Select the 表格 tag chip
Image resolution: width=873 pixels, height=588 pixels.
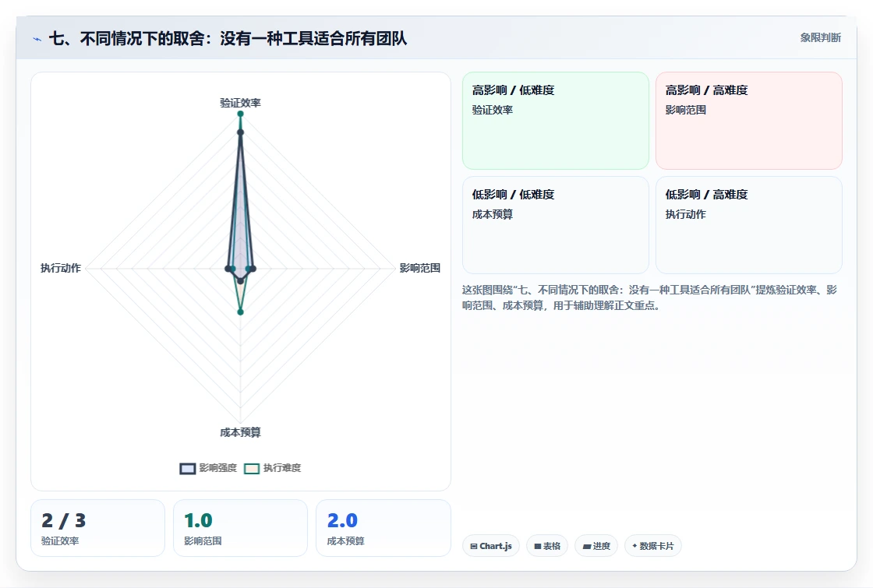point(546,546)
